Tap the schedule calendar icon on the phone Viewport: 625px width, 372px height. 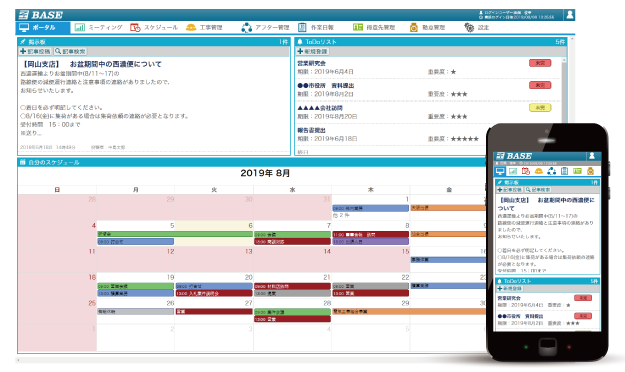(x=526, y=171)
